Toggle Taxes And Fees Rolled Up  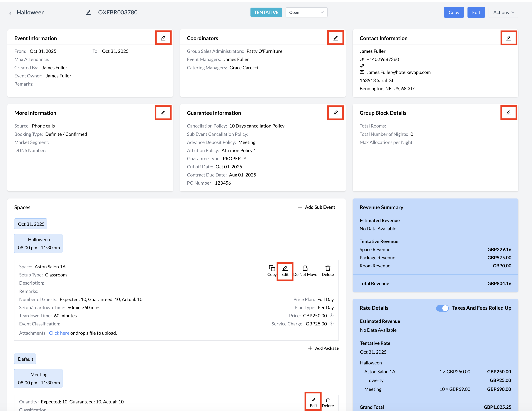(442, 308)
